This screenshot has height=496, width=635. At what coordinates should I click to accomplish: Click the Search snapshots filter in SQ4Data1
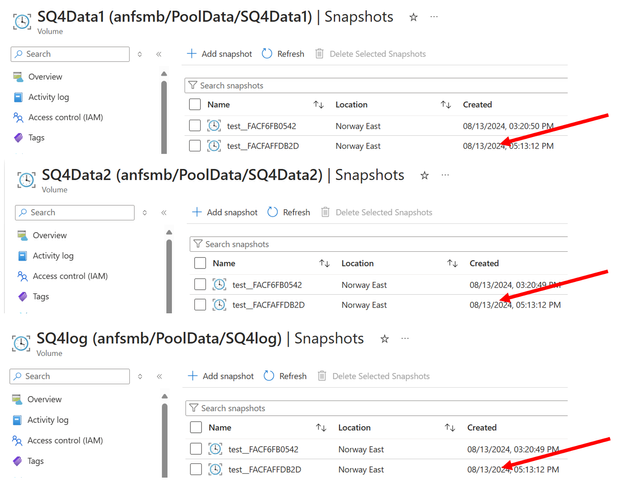point(376,85)
